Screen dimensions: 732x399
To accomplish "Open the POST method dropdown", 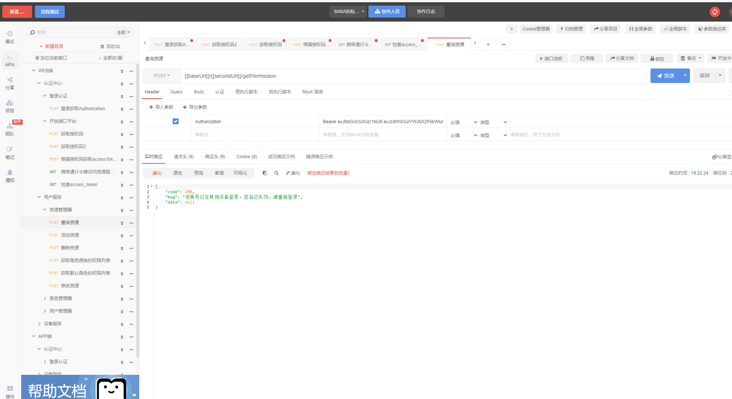I will (162, 76).
